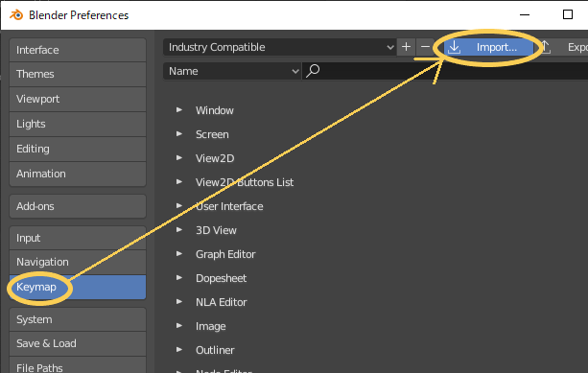Maximize the Blender Preferences window
This screenshot has width=588, height=373.
[568, 14]
